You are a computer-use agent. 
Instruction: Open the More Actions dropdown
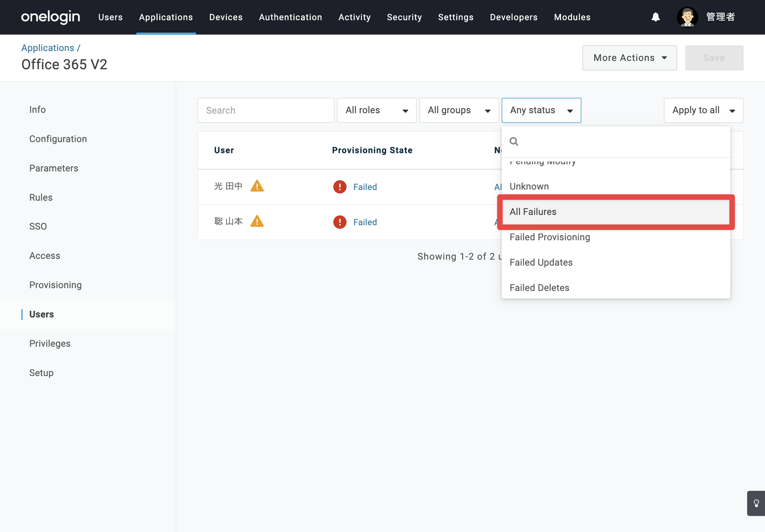click(x=630, y=58)
